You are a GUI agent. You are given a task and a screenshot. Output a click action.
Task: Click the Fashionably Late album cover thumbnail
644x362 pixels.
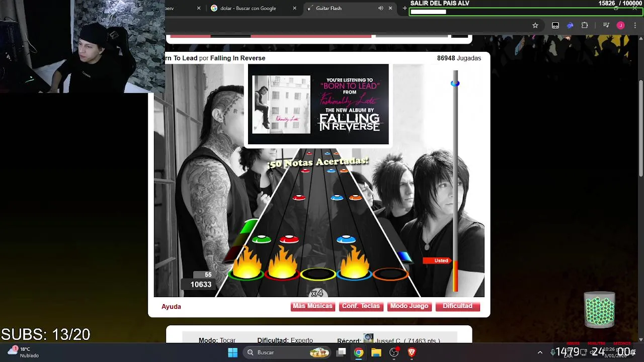[281, 105]
